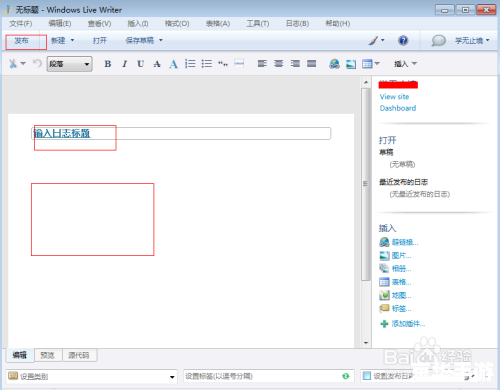
Task: Click the sidebar 表格... link
Action: [x=401, y=282]
